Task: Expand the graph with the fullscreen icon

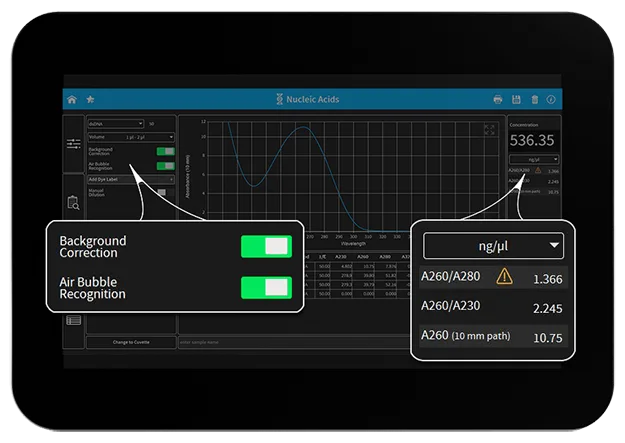Action: point(489,130)
